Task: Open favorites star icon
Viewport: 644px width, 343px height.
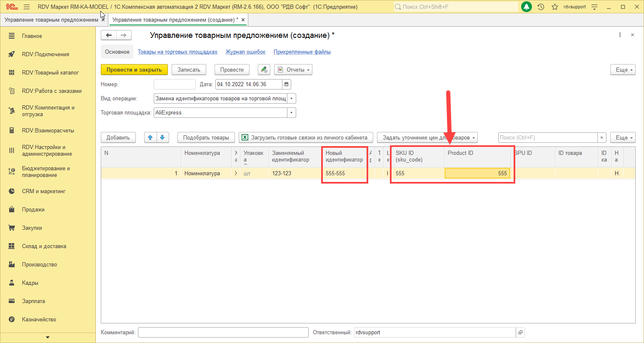Action: point(554,7)
